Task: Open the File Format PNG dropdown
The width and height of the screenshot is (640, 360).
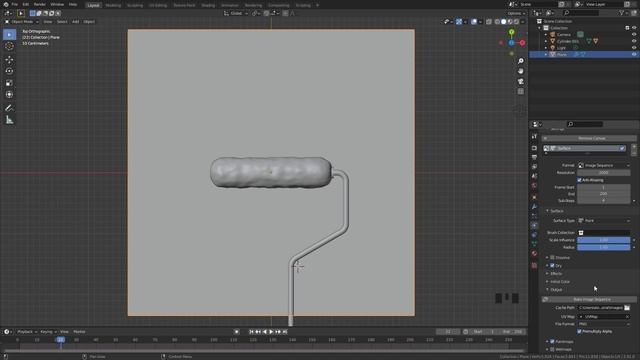Action: [x=604, y=324]
